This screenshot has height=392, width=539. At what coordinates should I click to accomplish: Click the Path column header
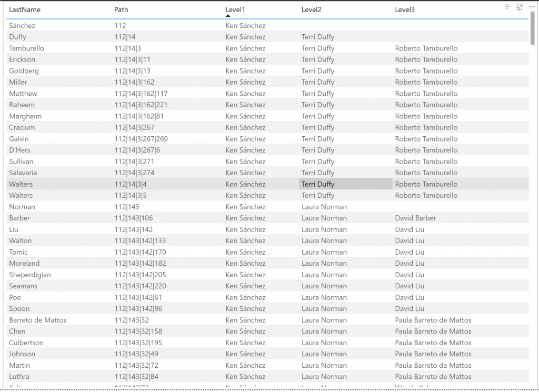tap(121, 9)
